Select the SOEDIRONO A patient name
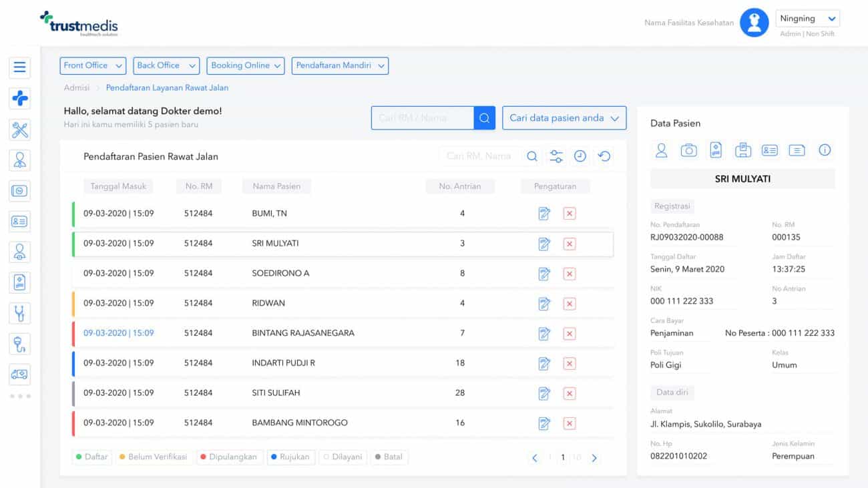 pyautogui.click(x=280, y=273)
